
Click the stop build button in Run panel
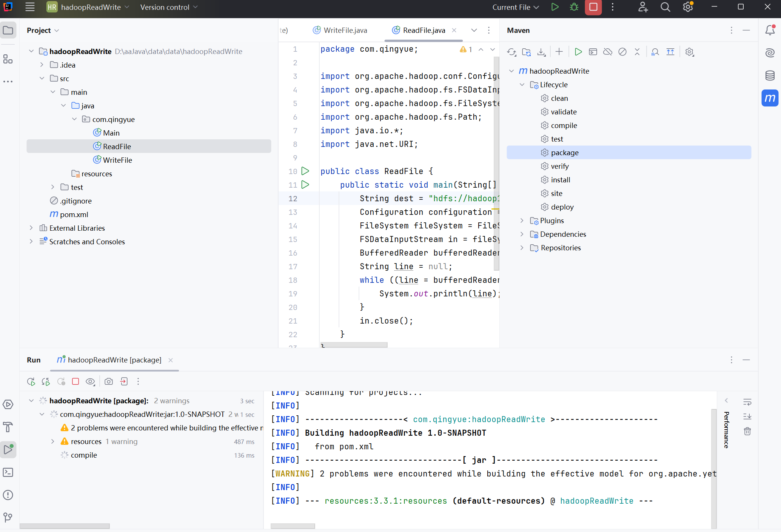pos(75,381)
